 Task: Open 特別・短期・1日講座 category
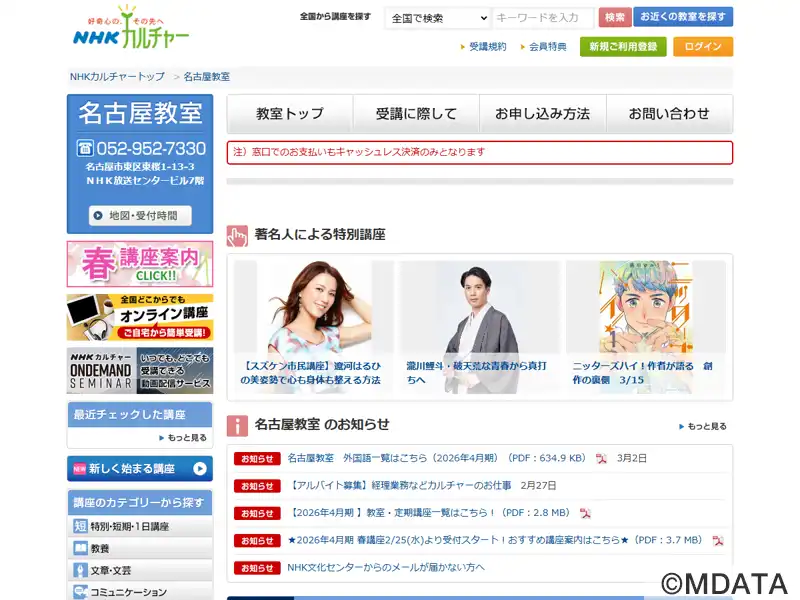click(140, 526)
